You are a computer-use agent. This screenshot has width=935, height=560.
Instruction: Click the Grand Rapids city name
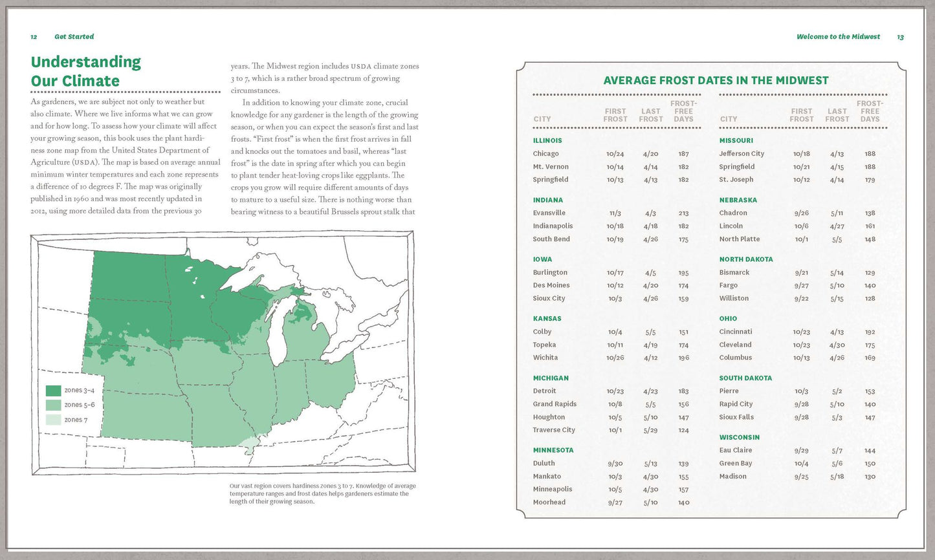point(555,404)
